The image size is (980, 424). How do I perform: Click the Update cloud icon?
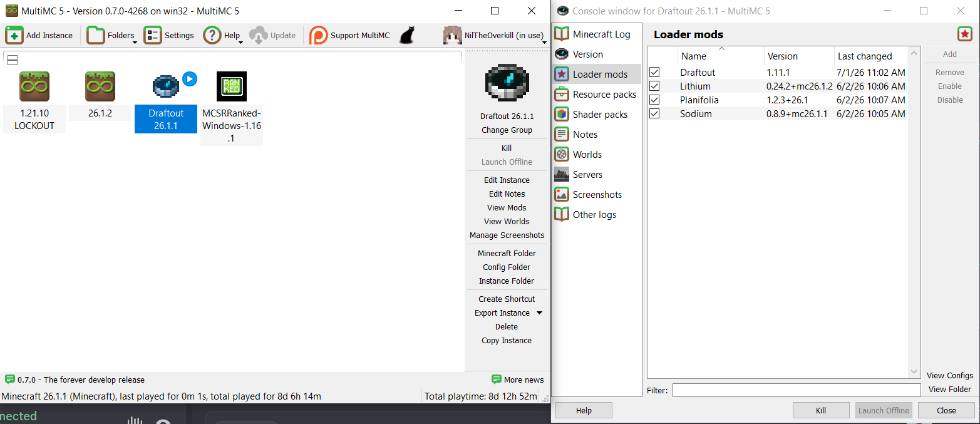click(x=259, y=36)
